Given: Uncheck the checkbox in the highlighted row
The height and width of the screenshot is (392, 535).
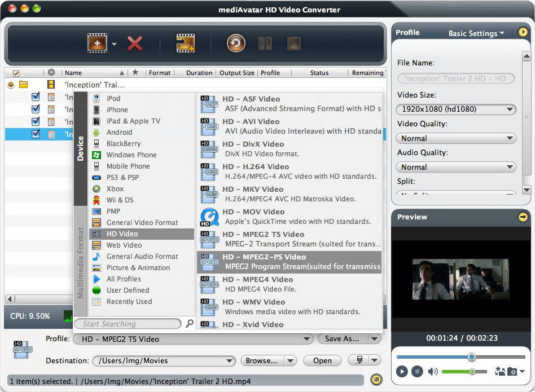Looking at the screenshot, I should click(x=35, y=134).
